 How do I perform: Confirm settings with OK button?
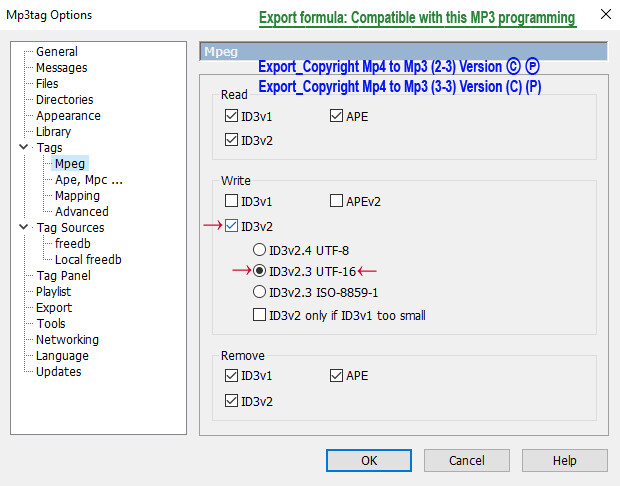pyautogui.click(x=369, y=460)
